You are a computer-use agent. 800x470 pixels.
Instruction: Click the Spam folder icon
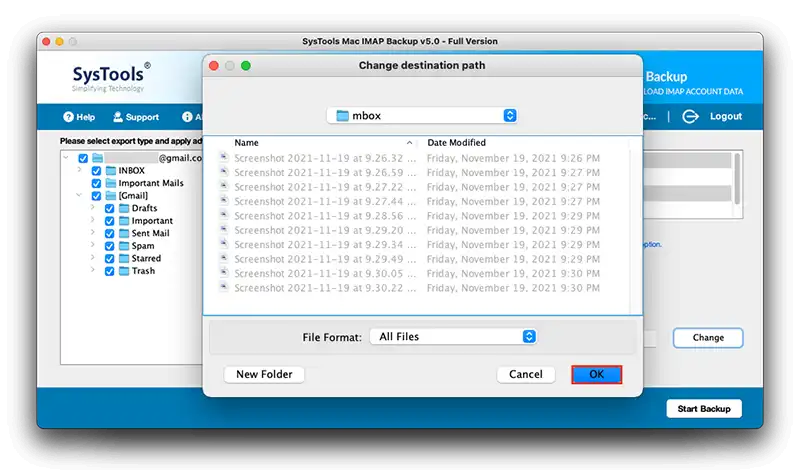[124, 246]
